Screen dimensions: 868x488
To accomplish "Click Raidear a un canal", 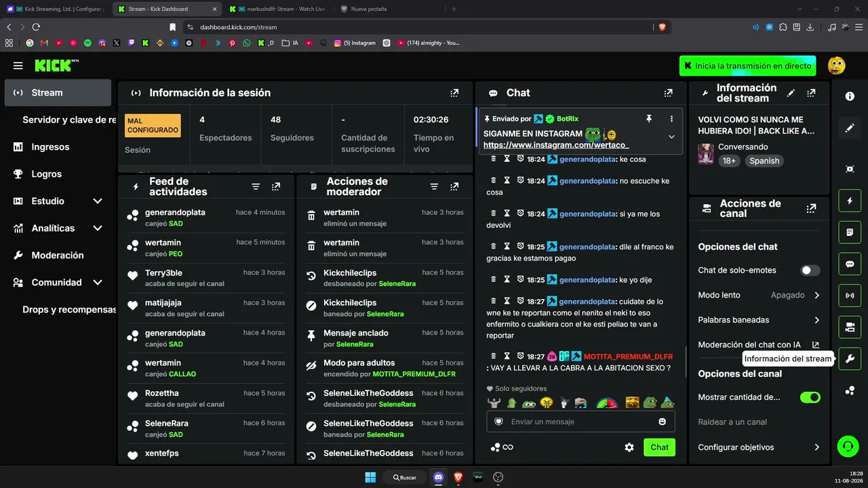I will tap(732, 422).
